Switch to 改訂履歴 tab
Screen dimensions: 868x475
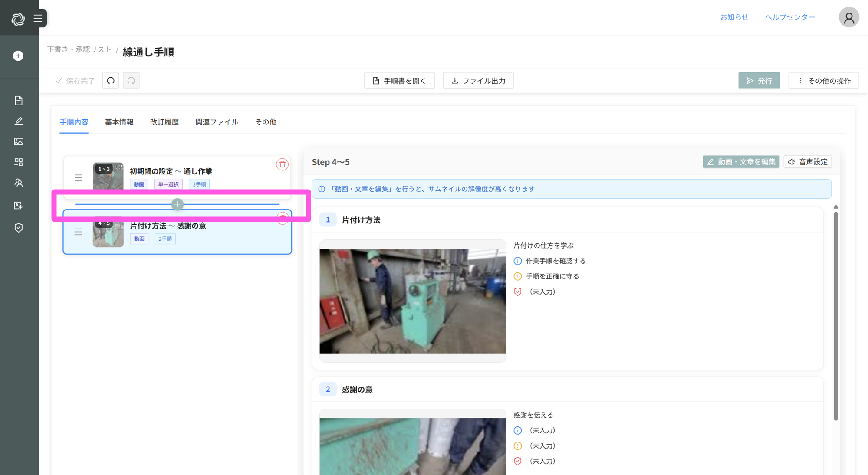click(x=164, y=122)
